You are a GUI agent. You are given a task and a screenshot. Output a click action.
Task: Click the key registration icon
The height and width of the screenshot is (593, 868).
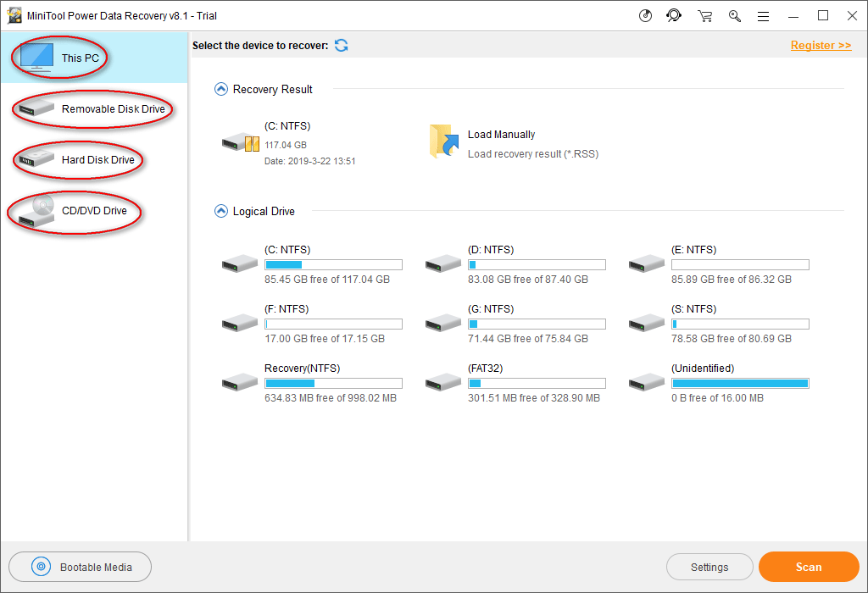(734, 15)
